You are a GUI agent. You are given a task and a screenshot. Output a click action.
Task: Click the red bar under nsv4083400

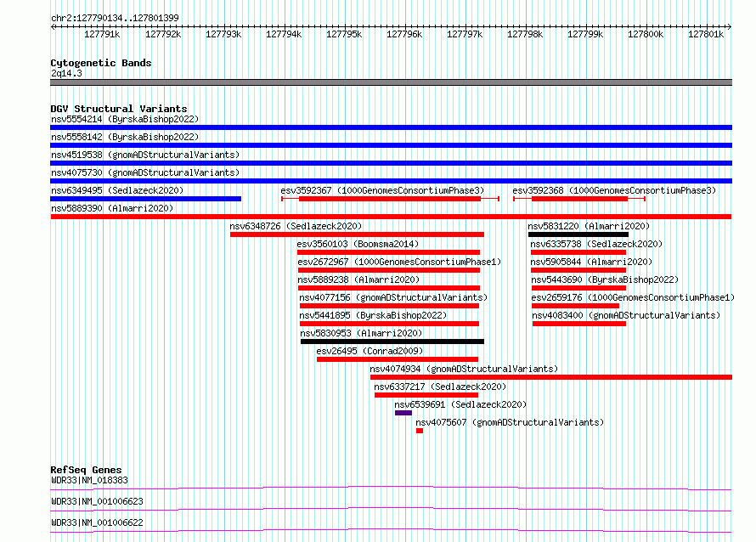[x=579, y=324]
